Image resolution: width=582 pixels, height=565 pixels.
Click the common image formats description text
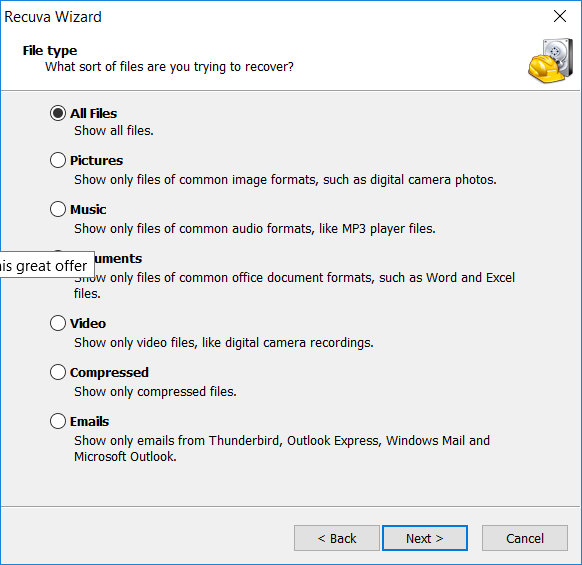[285, 180]
